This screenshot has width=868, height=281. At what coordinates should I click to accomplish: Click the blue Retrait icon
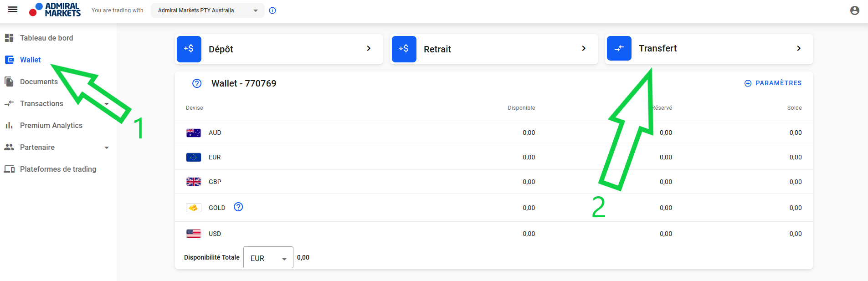click(x=404, y=49)
